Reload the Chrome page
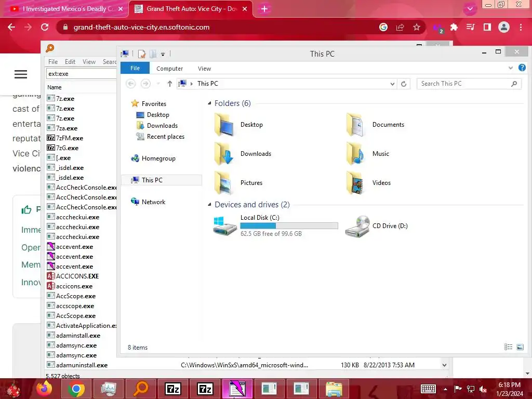532x399 pixels. [45, 27]
